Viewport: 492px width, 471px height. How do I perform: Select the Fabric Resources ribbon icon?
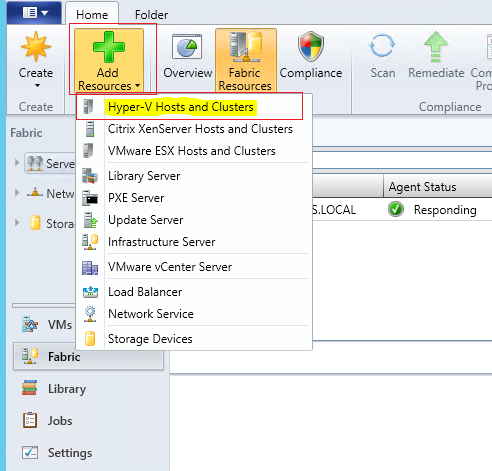246,47
